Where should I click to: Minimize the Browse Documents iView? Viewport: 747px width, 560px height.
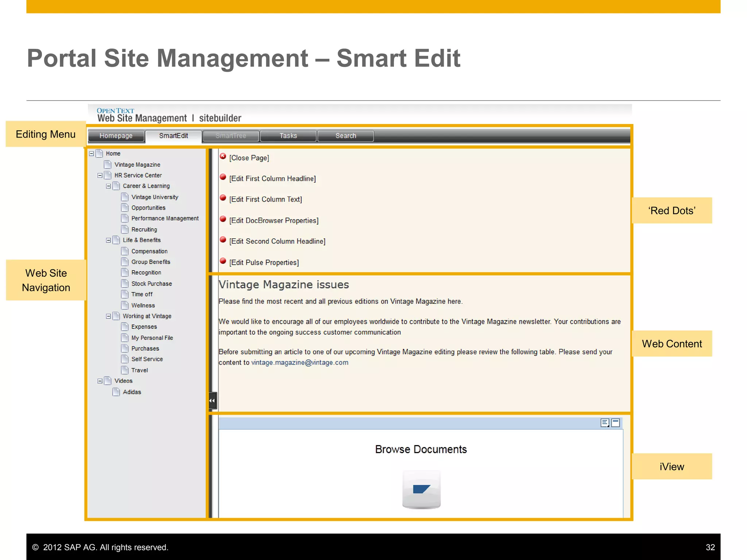(x=616, y=423)
